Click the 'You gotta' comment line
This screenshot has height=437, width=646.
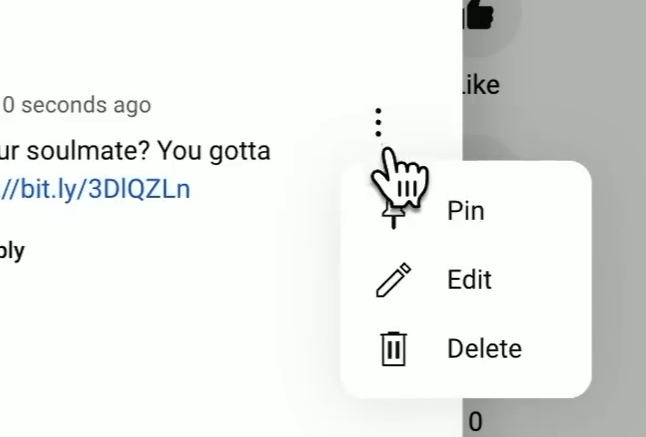(x=214, y=151)
